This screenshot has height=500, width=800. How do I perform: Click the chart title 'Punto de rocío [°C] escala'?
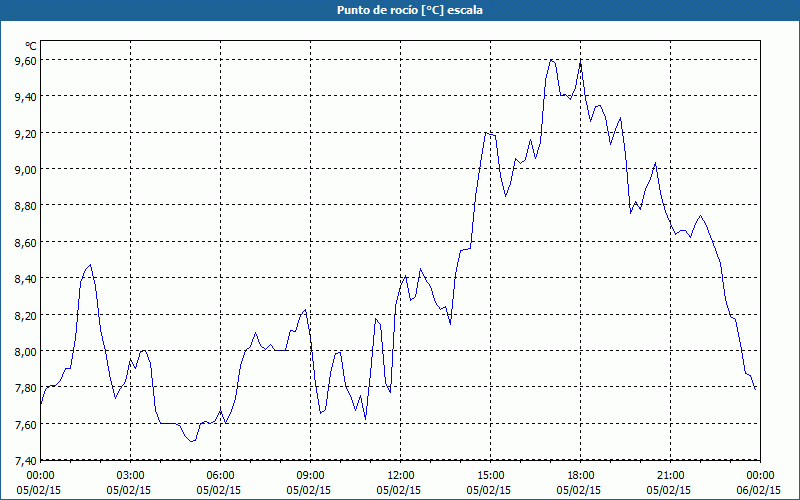point(410,10)
